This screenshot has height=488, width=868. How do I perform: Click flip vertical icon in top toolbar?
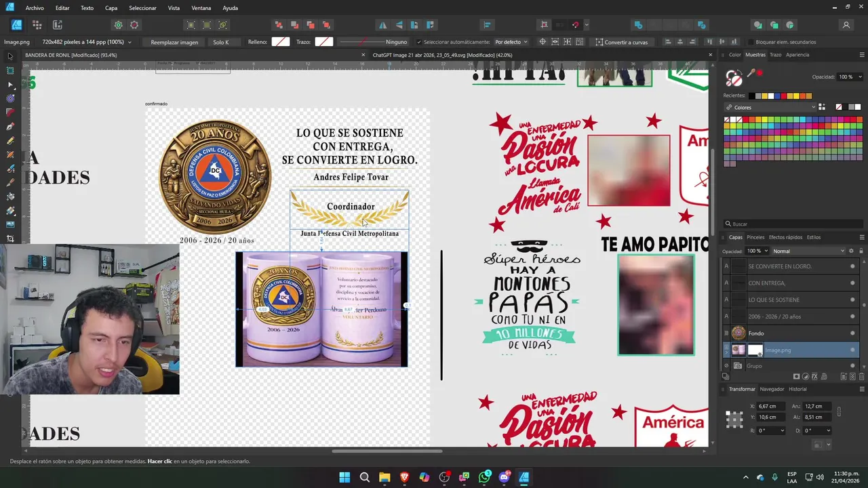point(399,25)
